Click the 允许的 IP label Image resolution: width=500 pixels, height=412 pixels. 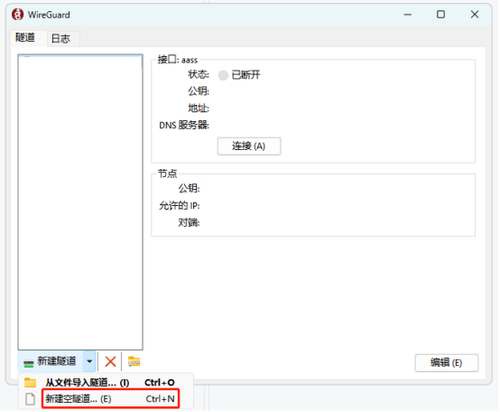[x=179, y=206]
